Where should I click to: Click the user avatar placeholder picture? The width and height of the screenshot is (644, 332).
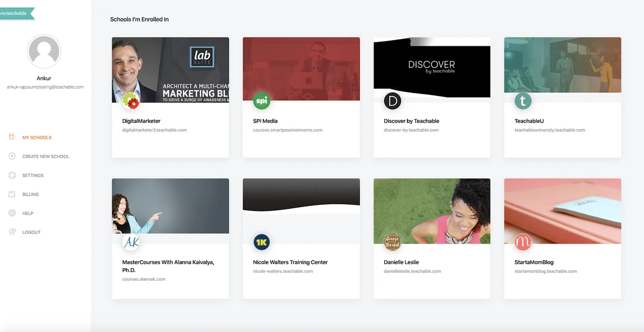pyautogui.click(x=44, y=51)
